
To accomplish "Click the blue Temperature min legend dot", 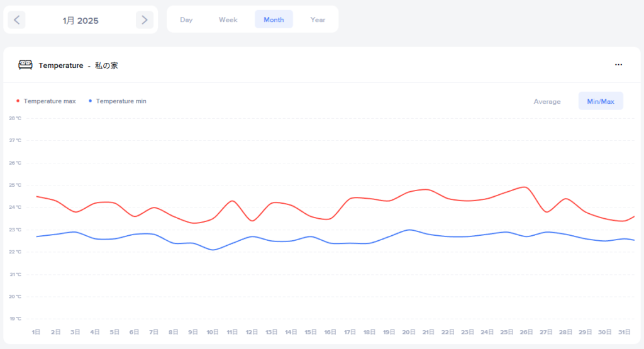I will [91, 101].
